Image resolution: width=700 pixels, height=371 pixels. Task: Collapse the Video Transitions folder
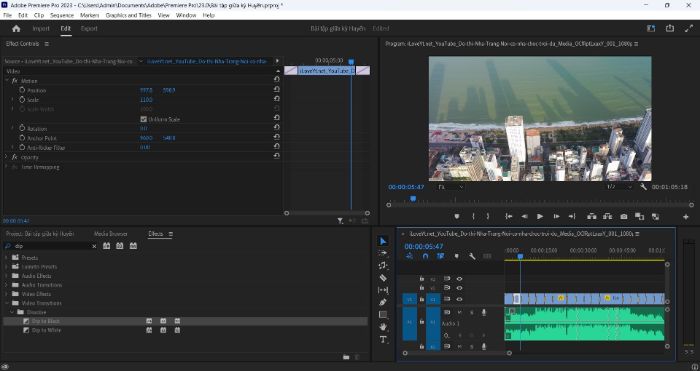pyautogui.click(x=6, y=303)
